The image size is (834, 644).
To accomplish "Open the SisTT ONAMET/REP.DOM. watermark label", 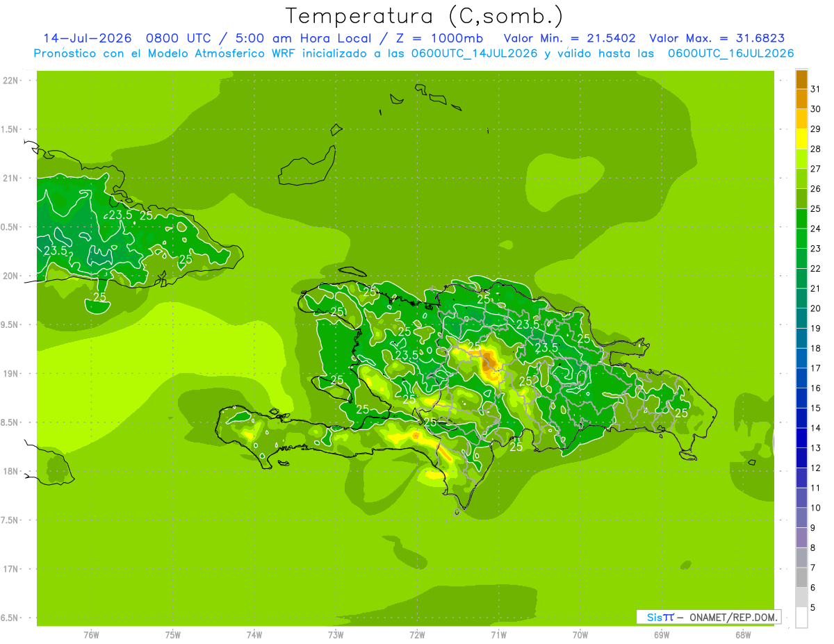I will point(708,617).
